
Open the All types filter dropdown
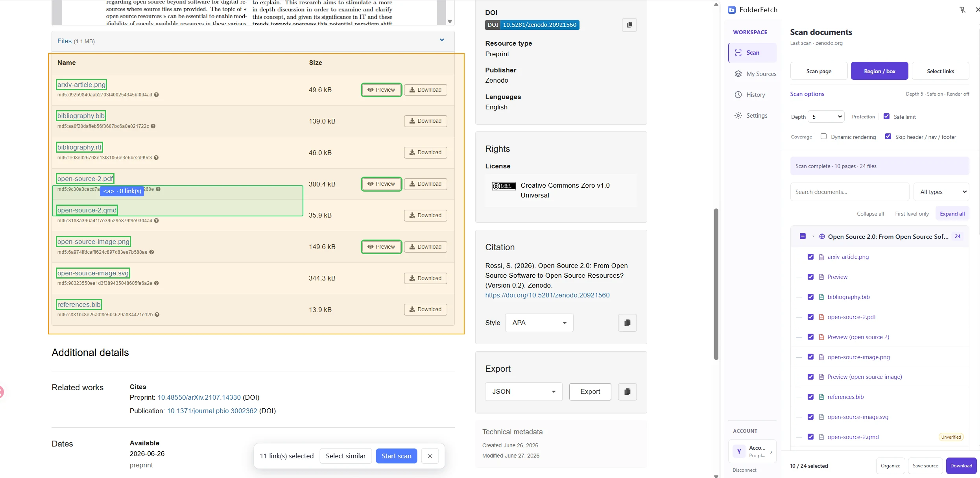941,192
